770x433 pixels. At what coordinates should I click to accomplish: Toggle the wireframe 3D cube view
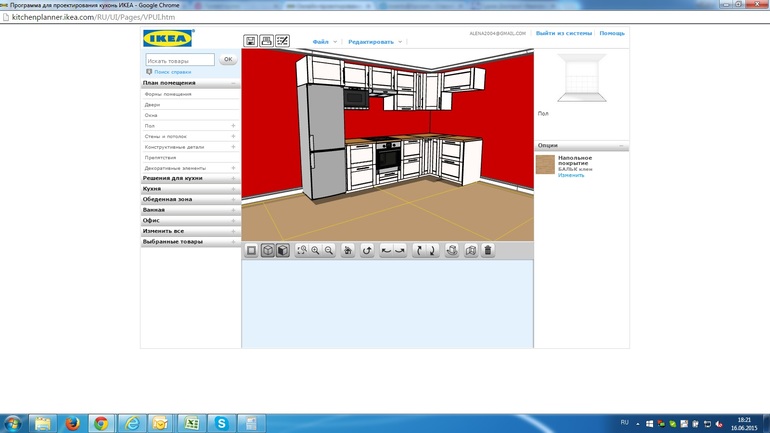pos(268,250)
